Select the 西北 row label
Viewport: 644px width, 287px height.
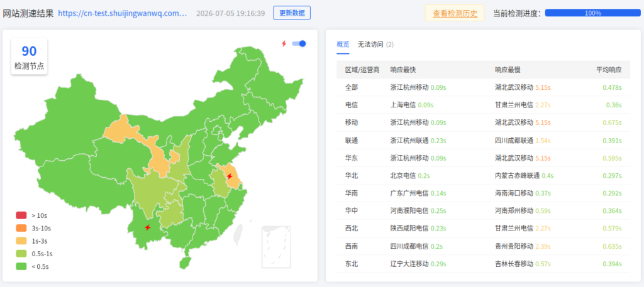[352, 229]
